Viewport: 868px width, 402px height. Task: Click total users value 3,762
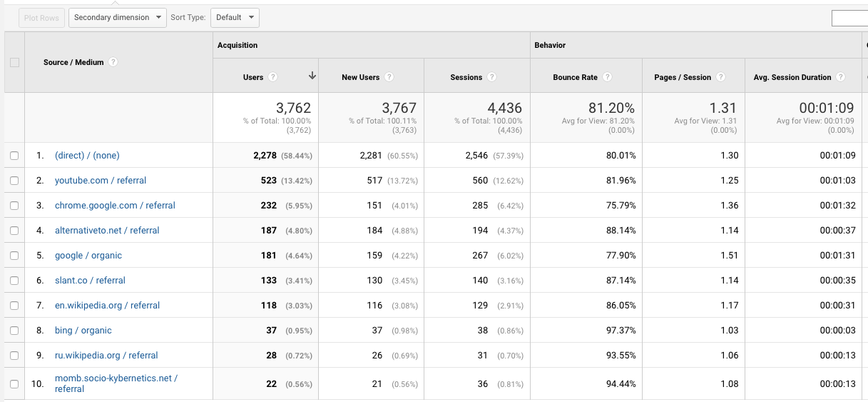pos(293,108)
